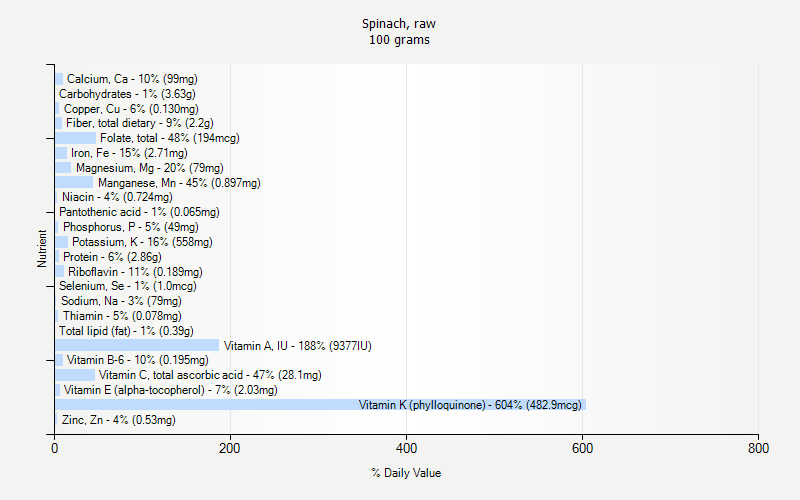
Task: Select the Vitamin C, total ascorbic acid label
Action: [x=210, y=375]
